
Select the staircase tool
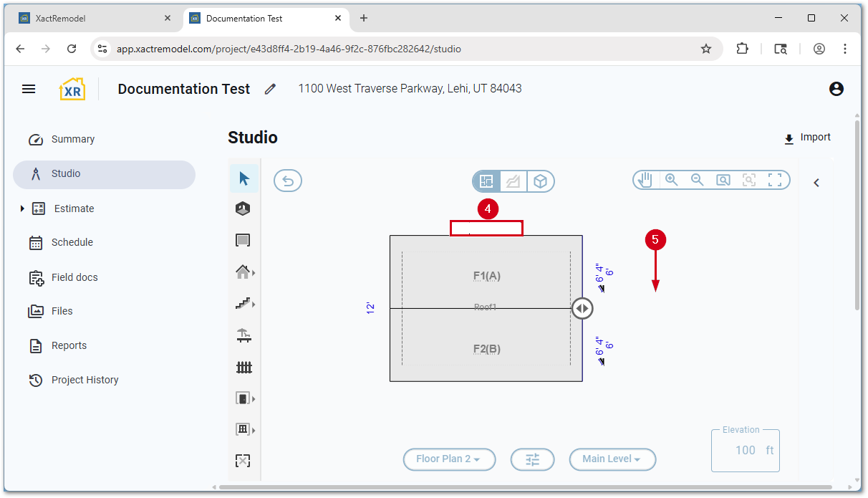tap(243, 303)
